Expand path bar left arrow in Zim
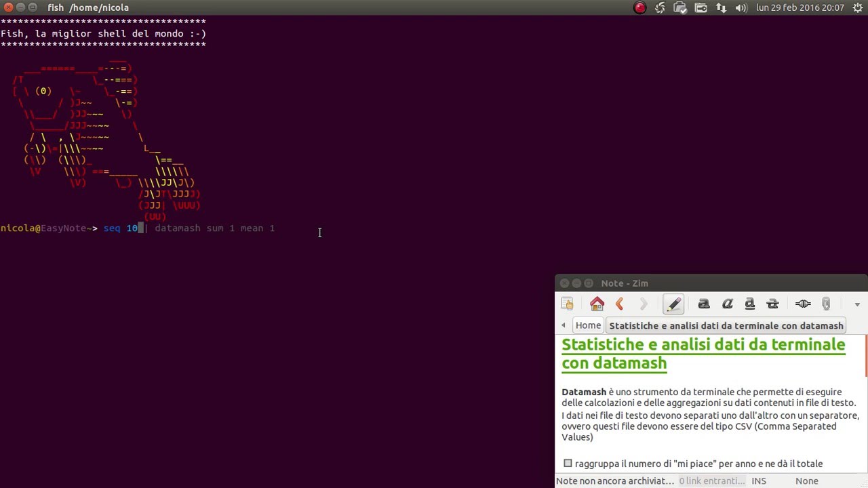Viewport: 868px width, 488px height. [x=564, y=325]
